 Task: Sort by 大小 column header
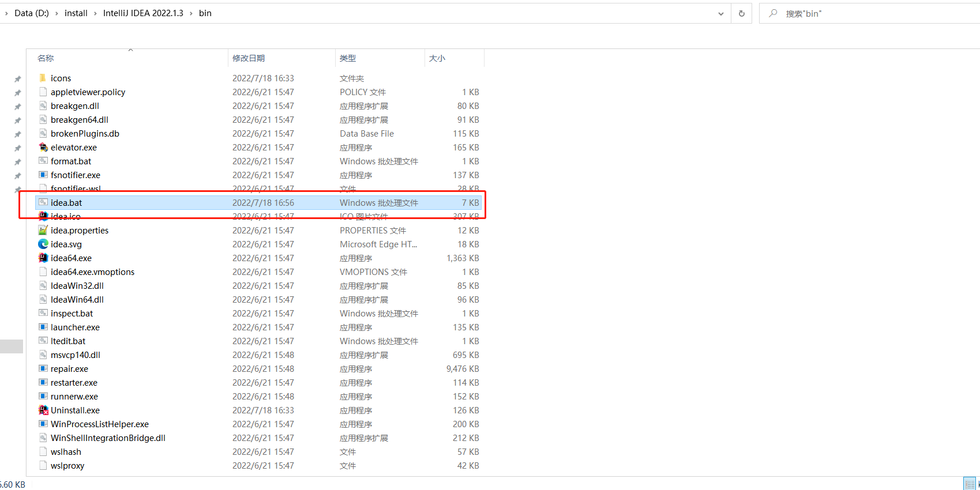coord(437,58)
